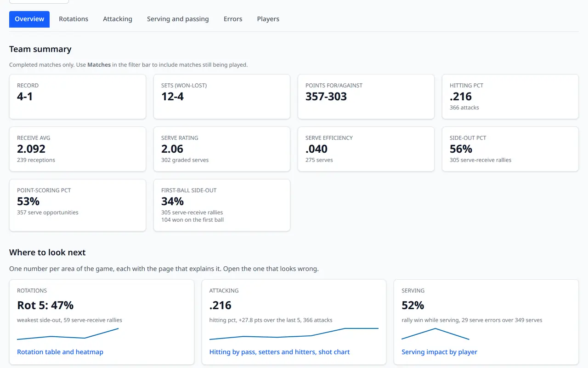
Task: Click the "Team summary" heading
Action: pos(40,49)
